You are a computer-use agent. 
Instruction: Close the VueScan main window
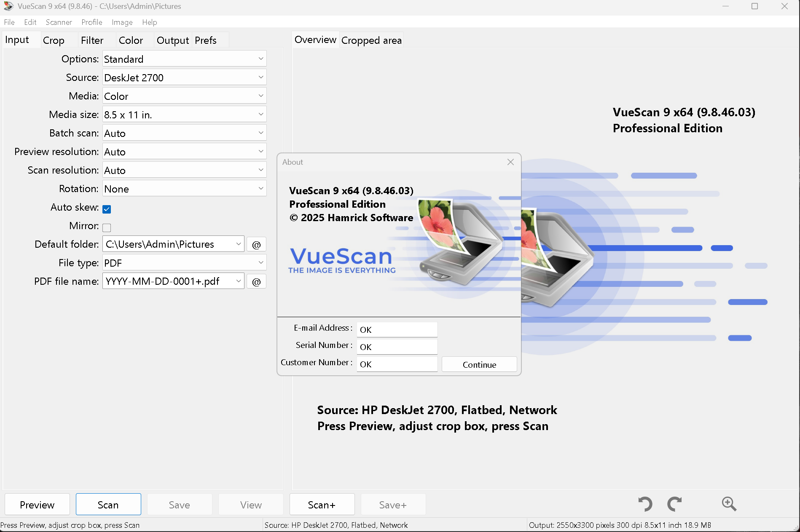click(x=784, y=6)
